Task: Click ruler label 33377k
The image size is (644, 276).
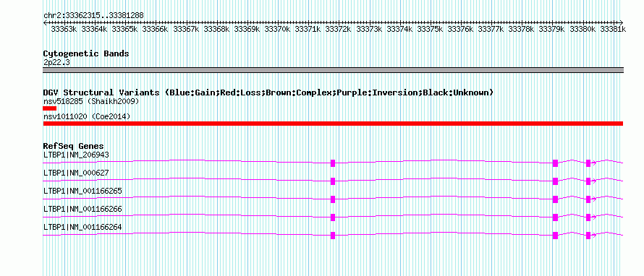Action: pos(491,29)
